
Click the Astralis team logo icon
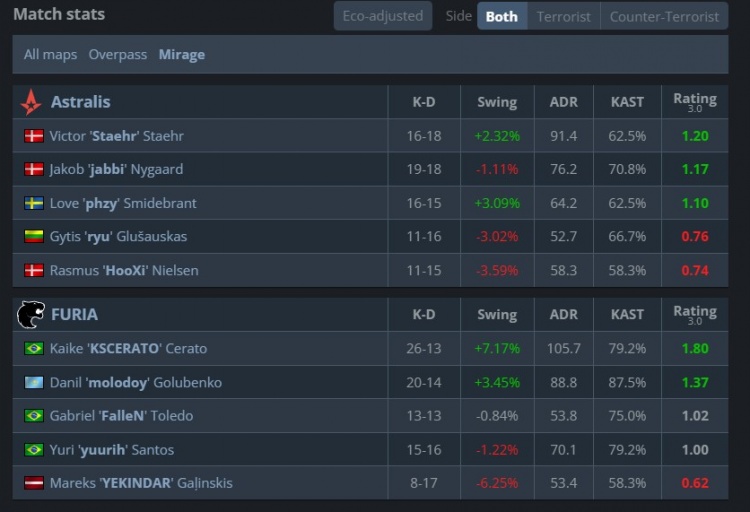32,102
